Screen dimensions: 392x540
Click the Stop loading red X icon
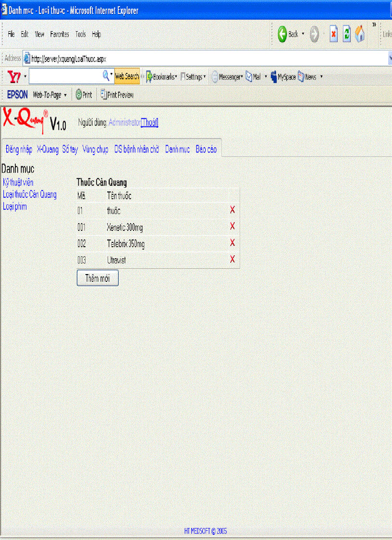[333, 34]
